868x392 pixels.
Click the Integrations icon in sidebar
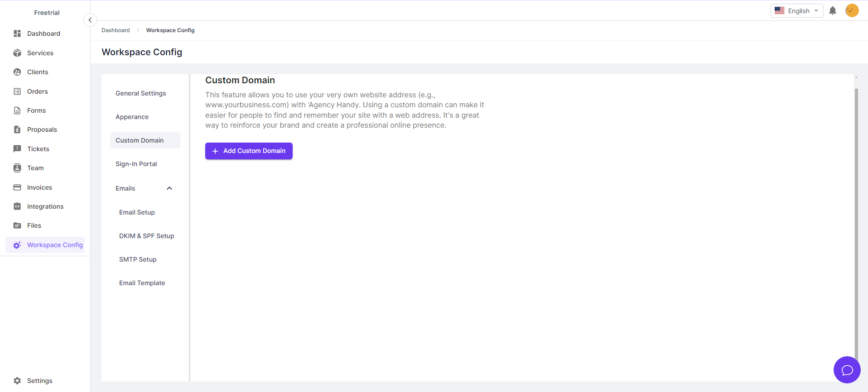pos(17,206)
